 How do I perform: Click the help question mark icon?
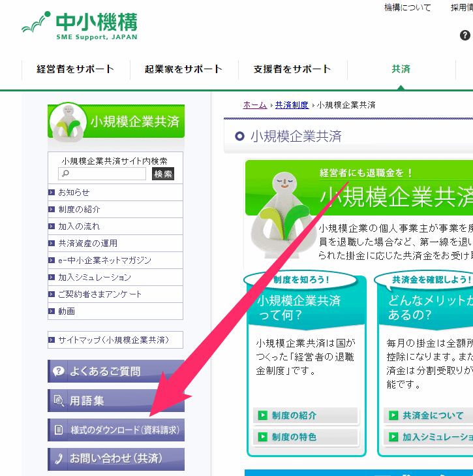pyautogui.click(x=465, y=35)
